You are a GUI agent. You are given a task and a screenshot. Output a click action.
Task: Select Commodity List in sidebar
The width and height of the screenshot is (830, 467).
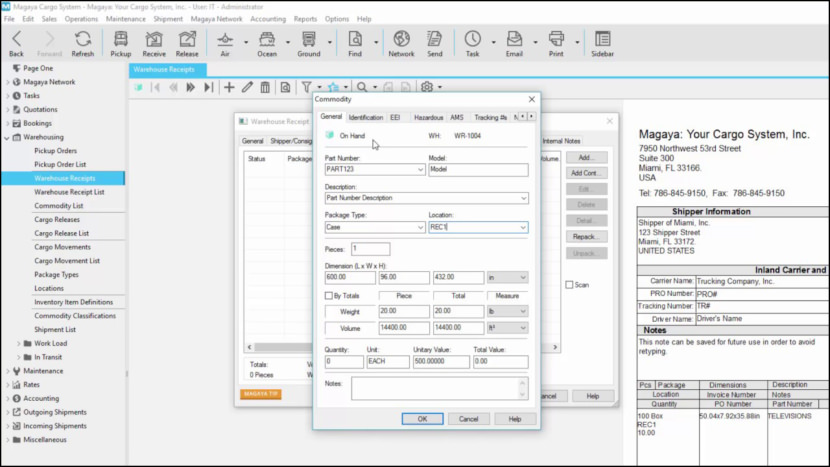(x=59, y=206)
